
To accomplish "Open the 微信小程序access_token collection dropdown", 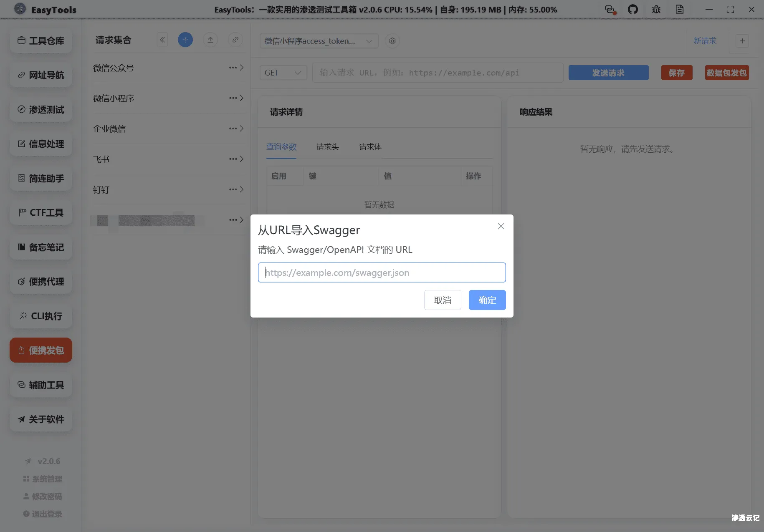I will pos(319,41).
